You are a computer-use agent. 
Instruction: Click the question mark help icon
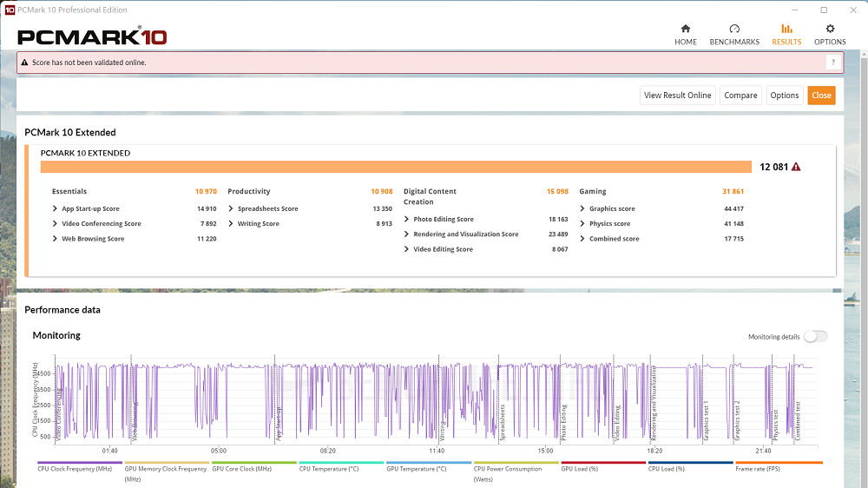click(x=833, y=63)
